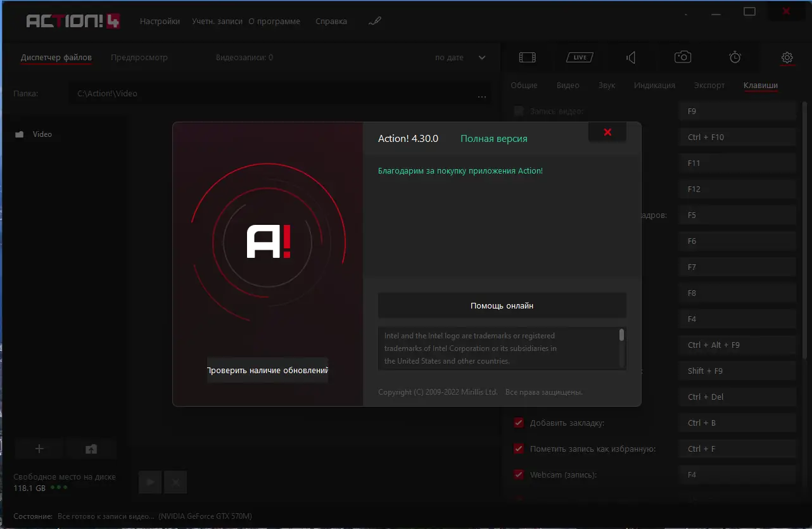Click the 'Ctrl + B' hotkey field
Screen dimensions: 812x529
pyautogui.click(x=737, y=423)
